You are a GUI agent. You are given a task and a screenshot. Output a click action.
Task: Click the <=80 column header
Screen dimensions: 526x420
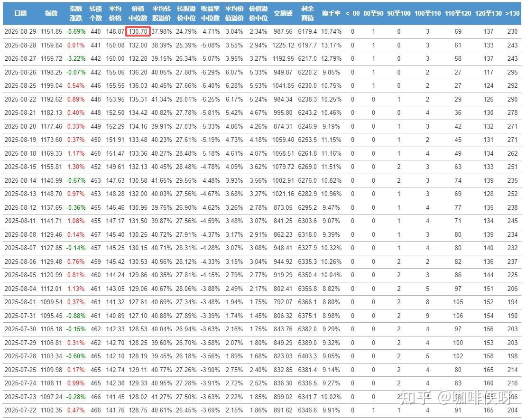click(x=352, y=13)
